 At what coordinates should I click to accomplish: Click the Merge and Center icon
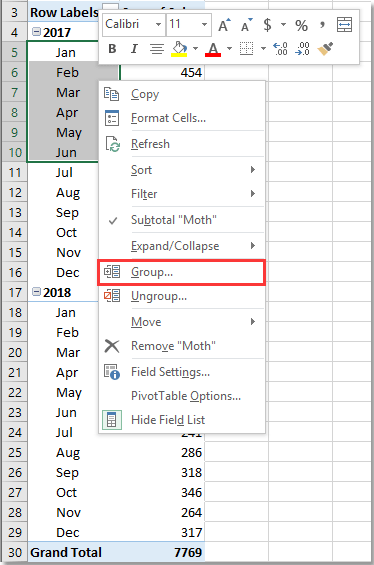tap(344, 25)
